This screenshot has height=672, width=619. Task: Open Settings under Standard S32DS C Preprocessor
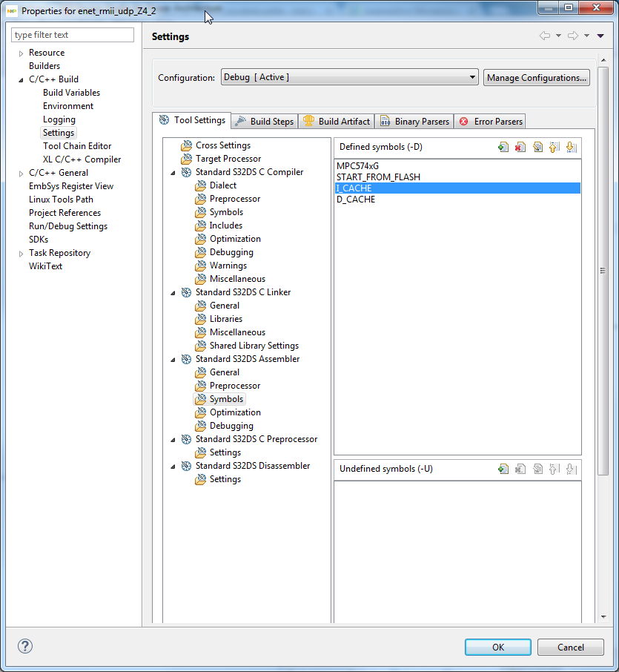pyautogui.click(x=225, y=452)
